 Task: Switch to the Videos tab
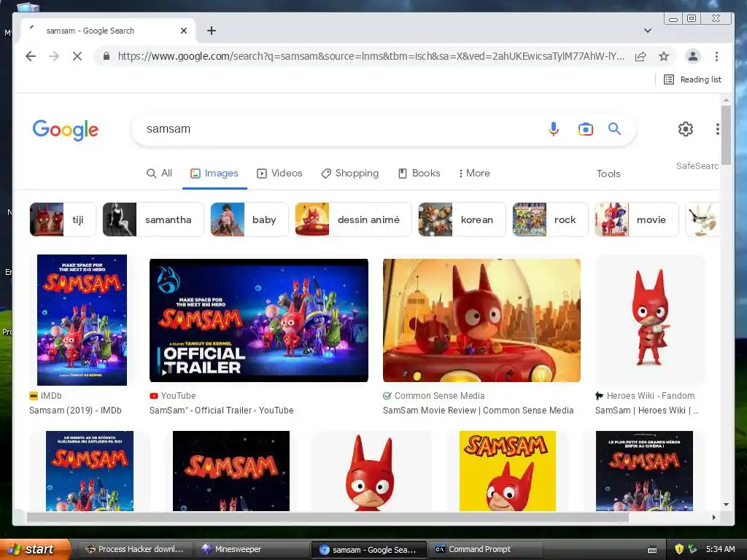tap(279, 174)
